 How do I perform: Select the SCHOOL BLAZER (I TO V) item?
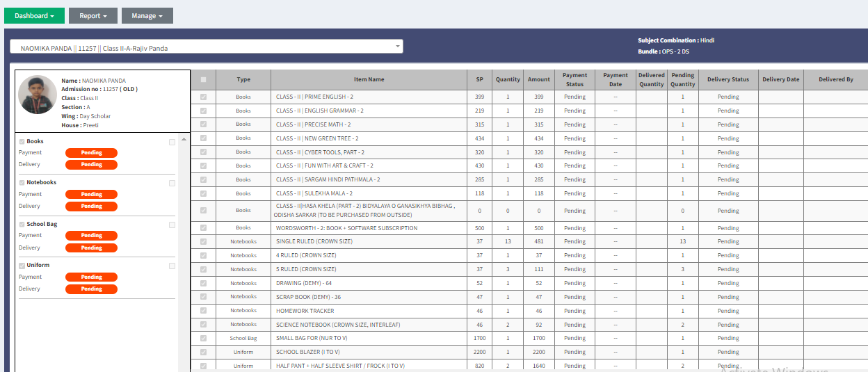coord(303,352)
